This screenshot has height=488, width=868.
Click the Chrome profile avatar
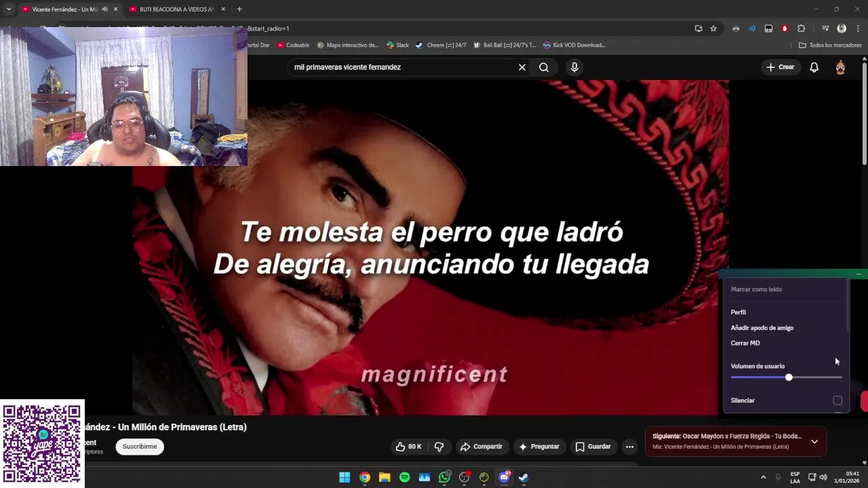[842, 28]
